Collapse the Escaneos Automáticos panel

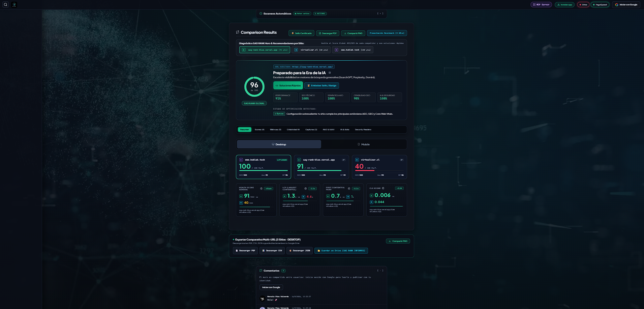380,13
